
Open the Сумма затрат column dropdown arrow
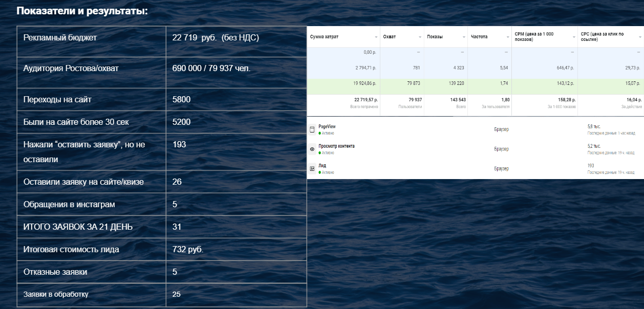(376, 37)
